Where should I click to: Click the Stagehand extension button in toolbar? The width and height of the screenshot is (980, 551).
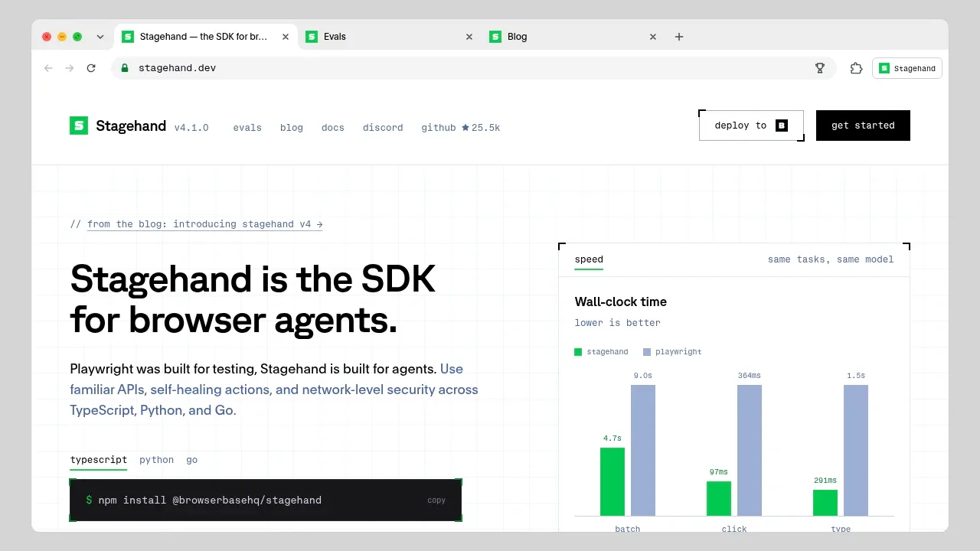coord(907,68)
